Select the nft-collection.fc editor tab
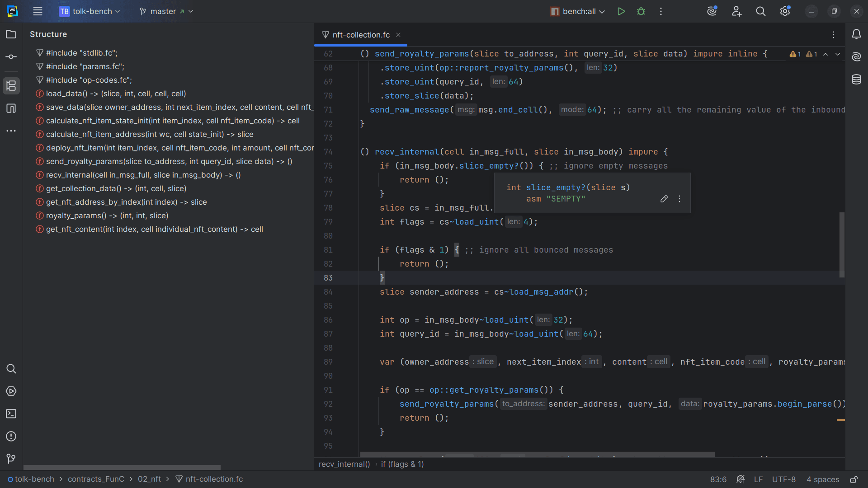 click(361, 35)
